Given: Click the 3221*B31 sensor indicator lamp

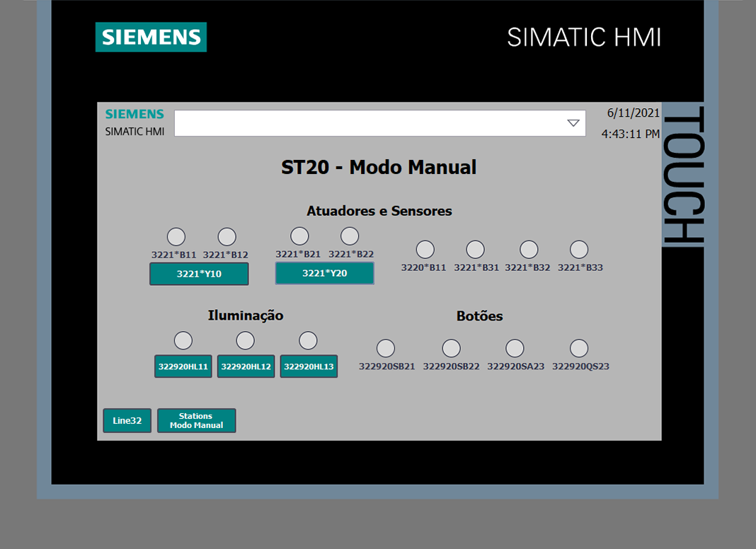Looking at the screenshot, I should pos(476,250).
